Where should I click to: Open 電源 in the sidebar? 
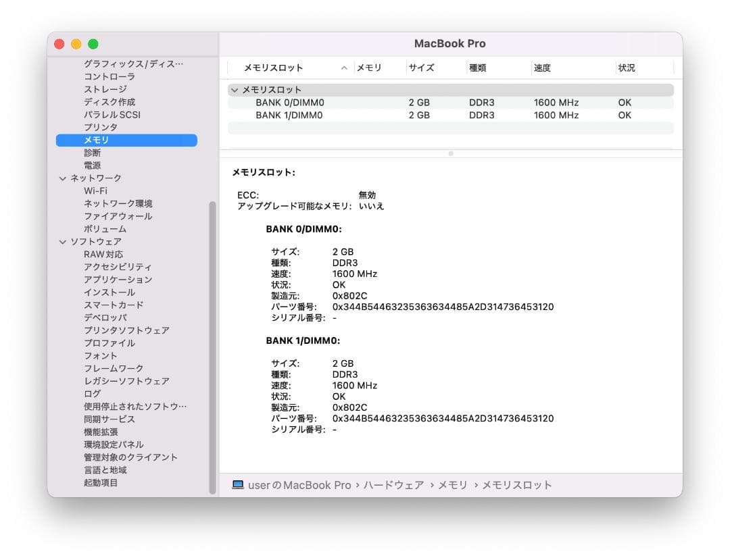click(x=92, y=165)
